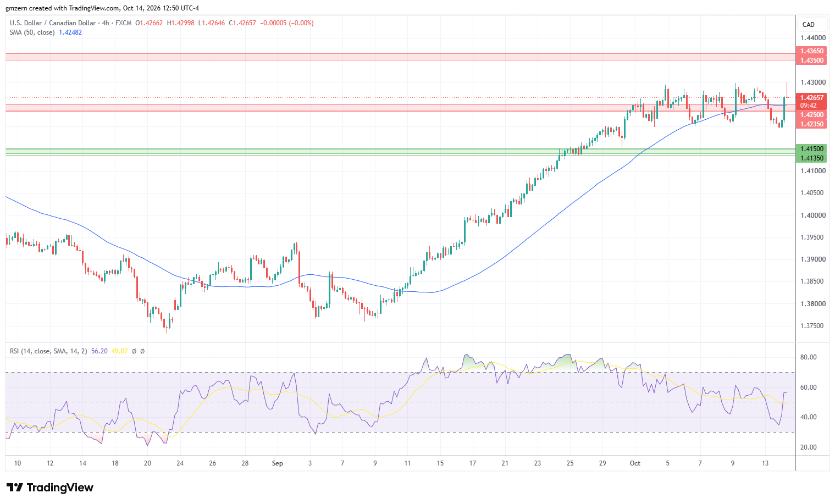Click the 80.00 level on RSI axis
The image size is (835, 504).
point(808,357)
